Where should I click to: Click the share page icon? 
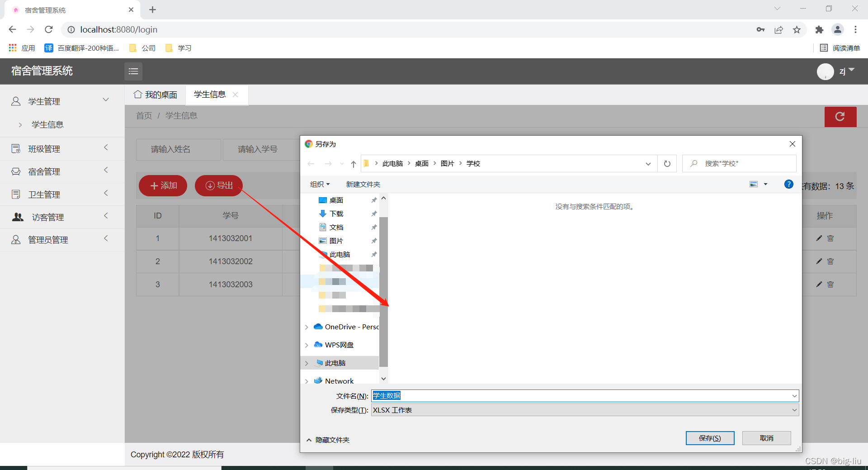(778, 29)
